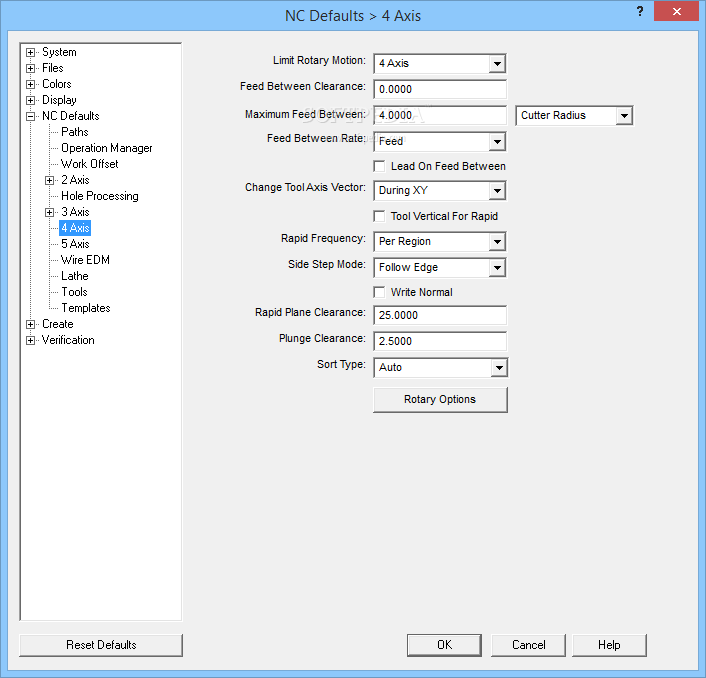Expand the System tree node
Screen dimensions: 706x678
tap(30, 52)
